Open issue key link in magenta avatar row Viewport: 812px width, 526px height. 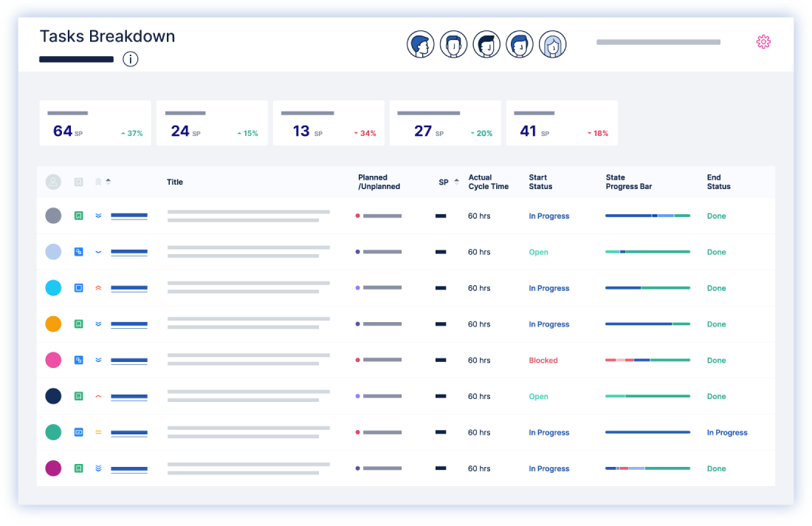[x=129, y=469]
